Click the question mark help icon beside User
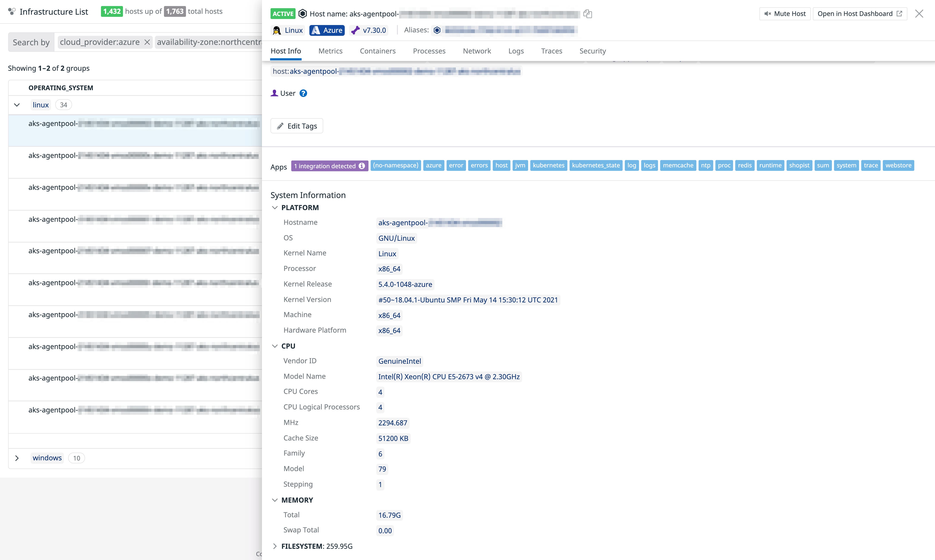 pyautogui.click(x=303, y=93)
